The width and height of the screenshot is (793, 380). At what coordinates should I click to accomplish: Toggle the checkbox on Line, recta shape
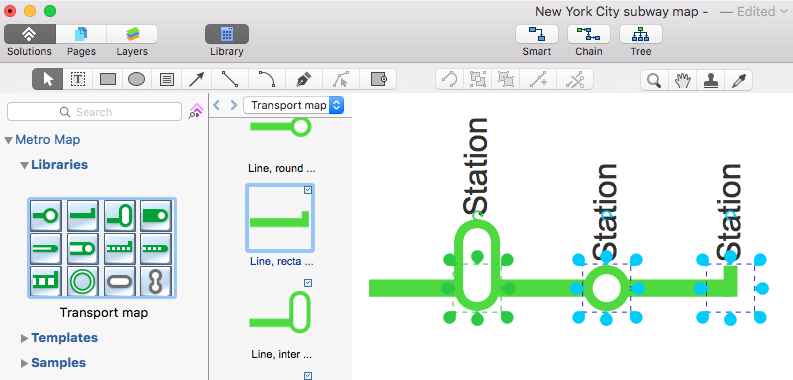click(x=308, y=190)
